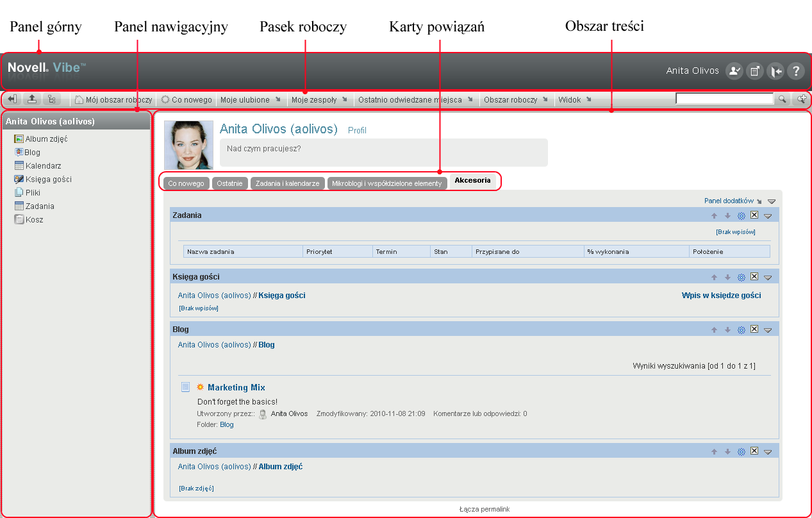The width and height of the screenshot is (812, 518).
Task: Collapse the Zadania accessory section
Action: [768, 216]
